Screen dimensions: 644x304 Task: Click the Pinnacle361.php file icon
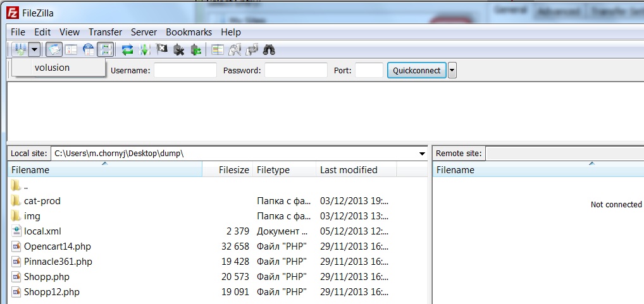(x=16, y=261)
